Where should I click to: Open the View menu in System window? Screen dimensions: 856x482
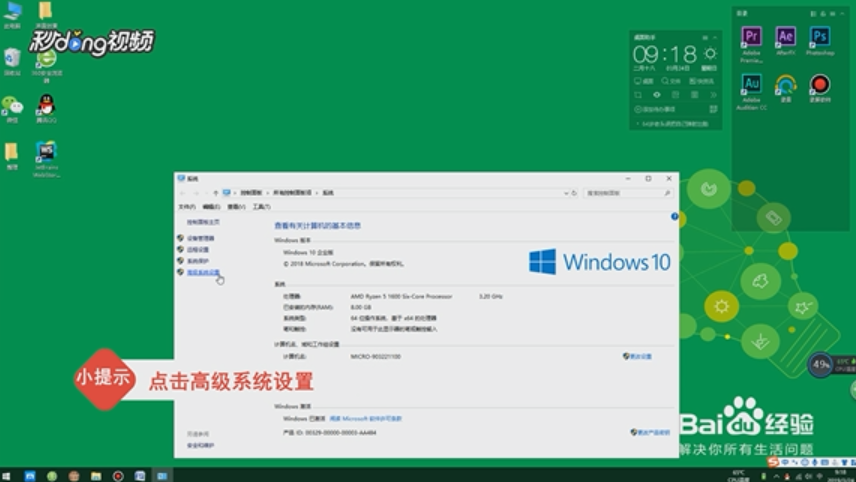236,207
